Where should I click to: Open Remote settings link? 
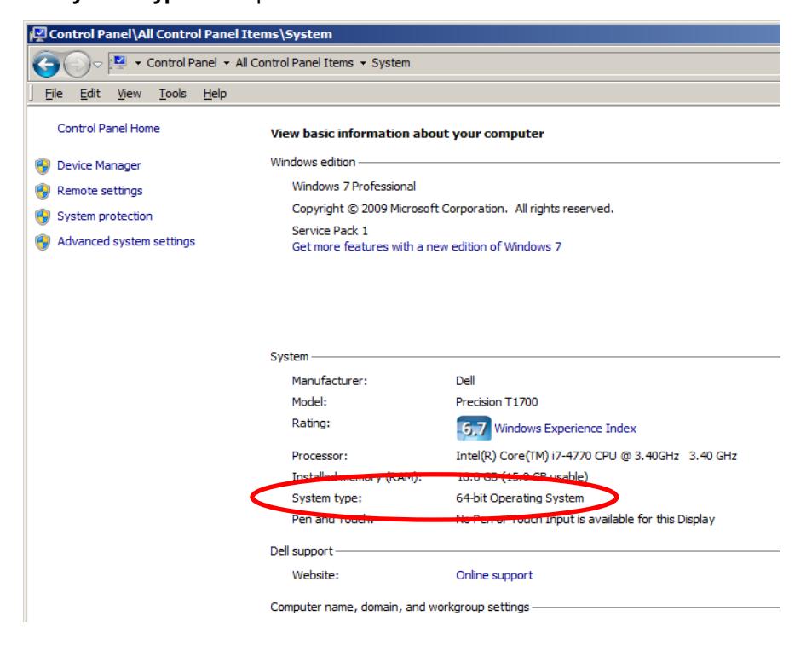[100, 191]
